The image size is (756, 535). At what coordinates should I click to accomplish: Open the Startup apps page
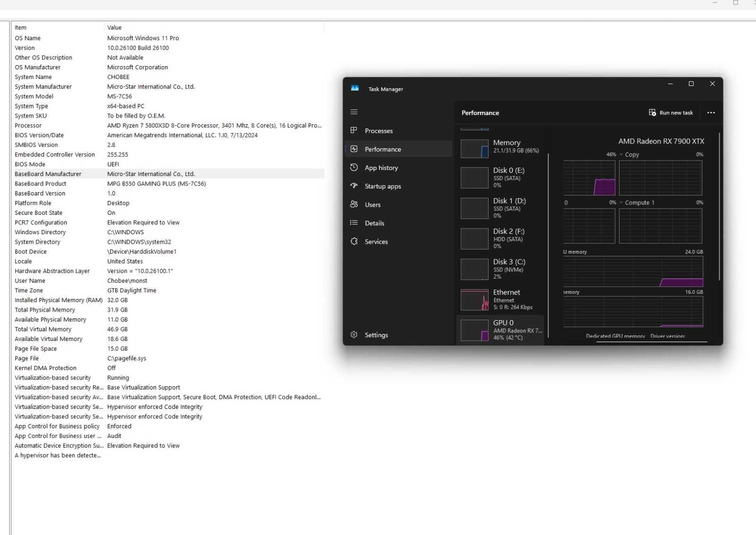coord(398,186)
